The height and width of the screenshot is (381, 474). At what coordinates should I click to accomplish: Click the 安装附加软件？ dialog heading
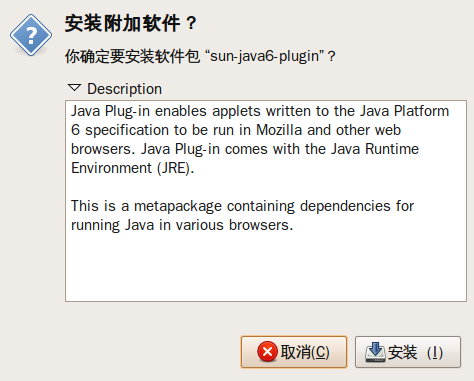(131, 24)
